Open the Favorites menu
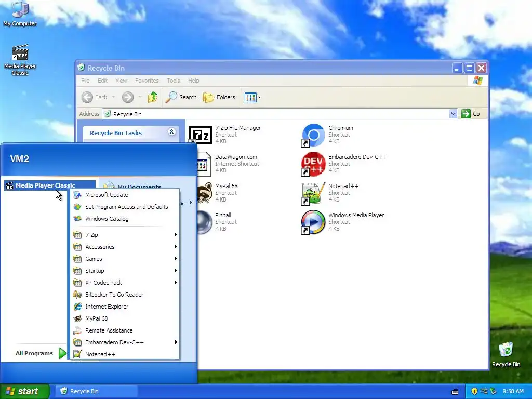532x399 pixels. tap(147, 81)
